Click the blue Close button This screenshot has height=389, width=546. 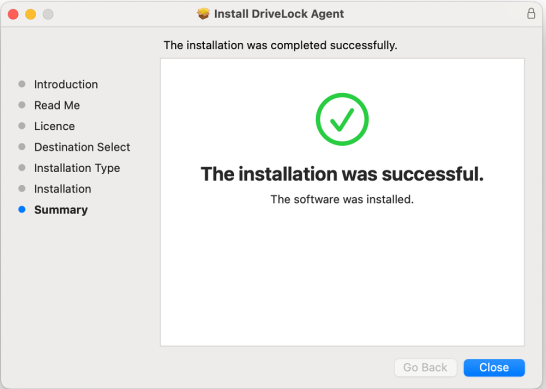(494, 367)
